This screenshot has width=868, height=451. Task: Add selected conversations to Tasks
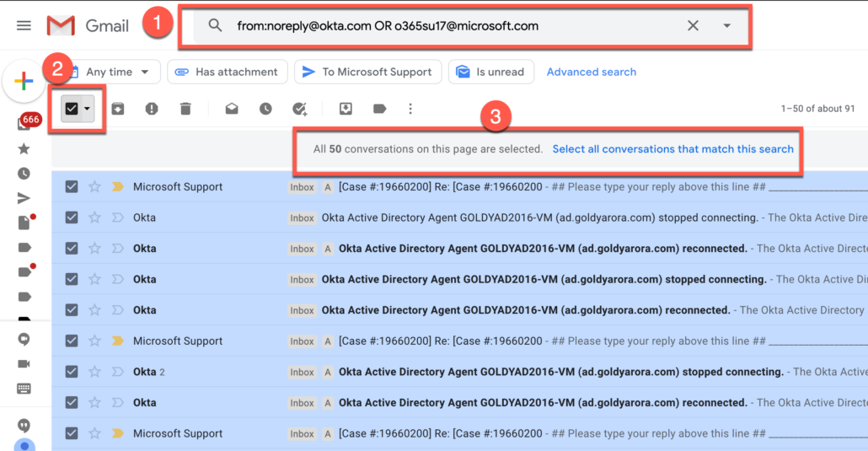(299, 109)
